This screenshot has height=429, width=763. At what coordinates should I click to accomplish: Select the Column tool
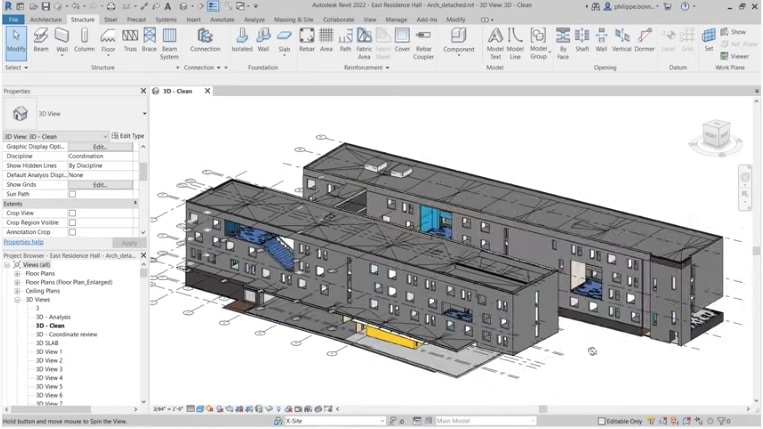[84, 40]
